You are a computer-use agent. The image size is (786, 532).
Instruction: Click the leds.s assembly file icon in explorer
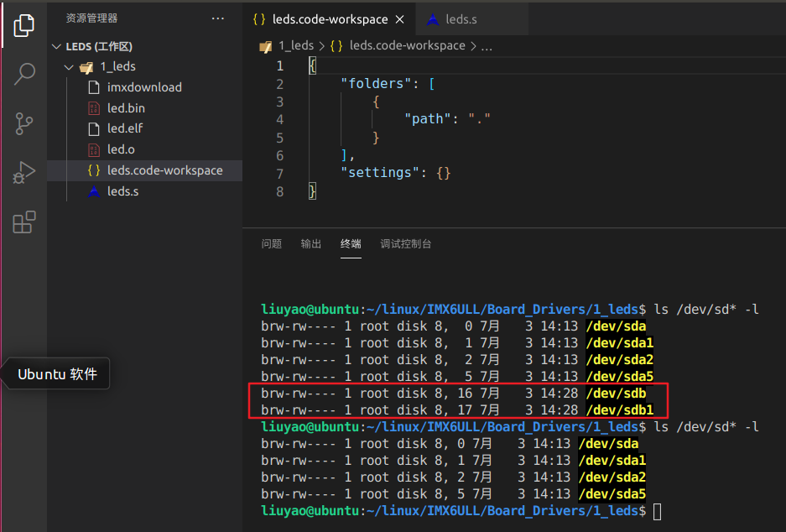point(94,191)
